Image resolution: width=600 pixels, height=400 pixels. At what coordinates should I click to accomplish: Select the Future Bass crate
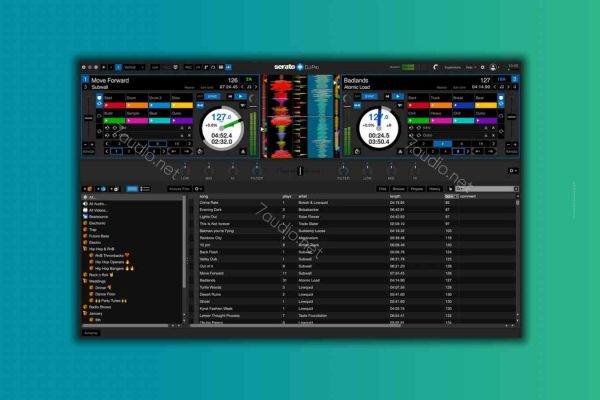(x=99, y=236)
